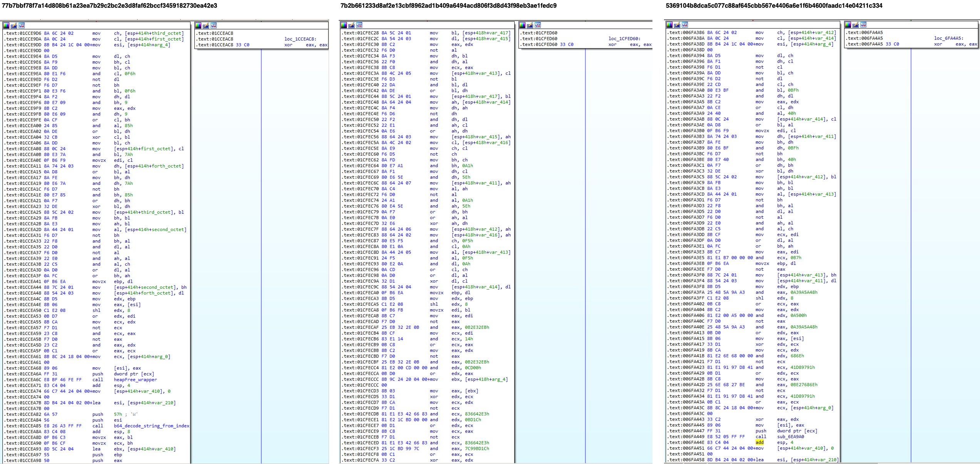
Task: Click the pencil edit icon on the loc_6FA4A5 node
Action: point(856,25)
